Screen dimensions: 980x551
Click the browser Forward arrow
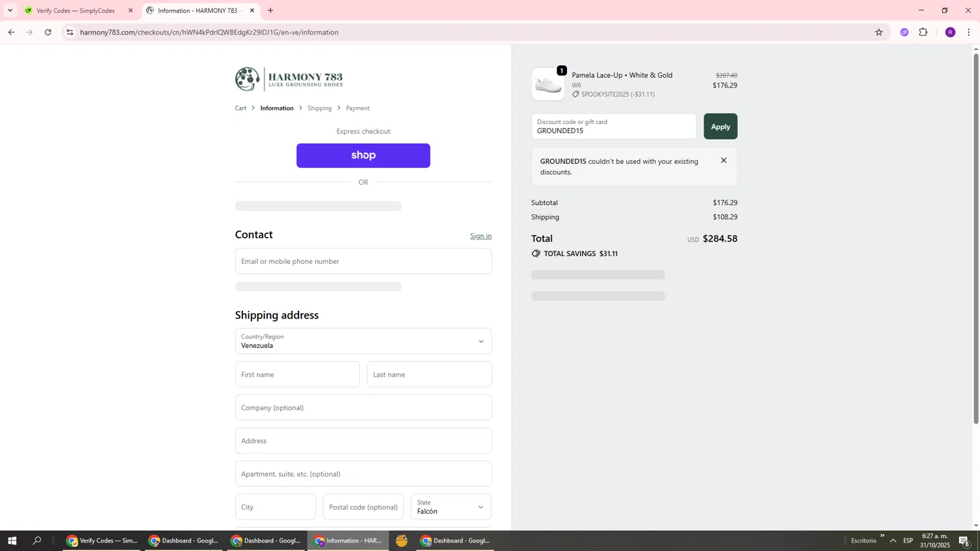(29, 32)
